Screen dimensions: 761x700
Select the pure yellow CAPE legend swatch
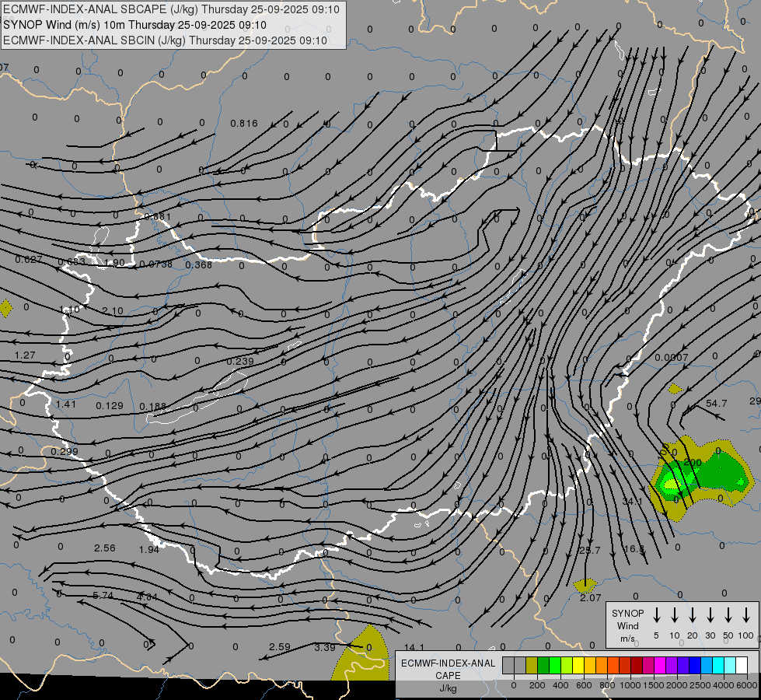[x=578, y=665]
